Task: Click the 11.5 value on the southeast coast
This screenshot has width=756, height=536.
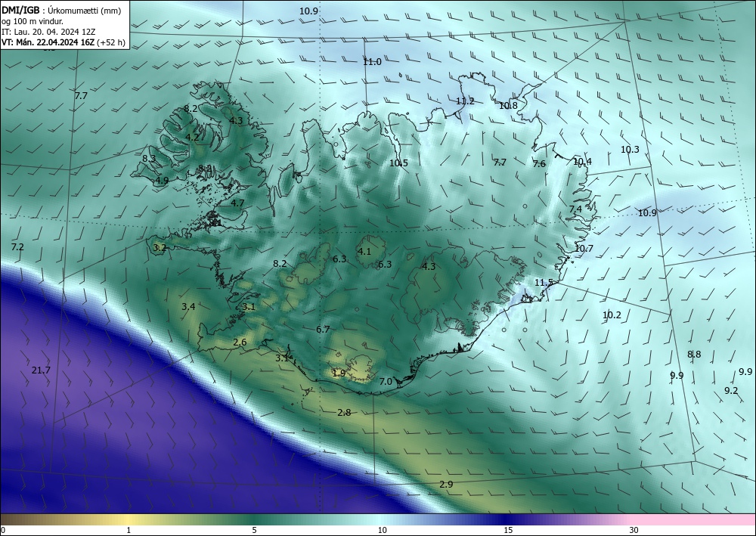Action: (x=544, y=283)
